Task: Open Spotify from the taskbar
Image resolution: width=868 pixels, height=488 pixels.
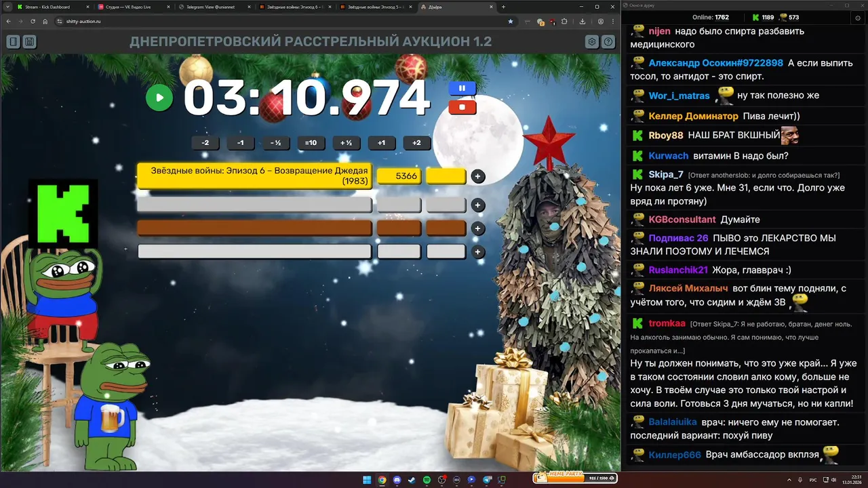Action: click(427, 480)
